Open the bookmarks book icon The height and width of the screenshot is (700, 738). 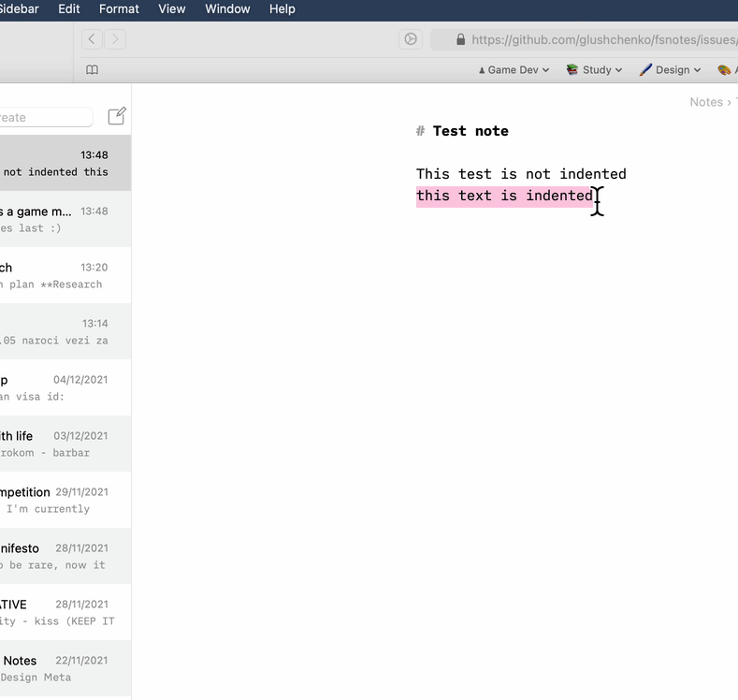click(x=93, y=70)
